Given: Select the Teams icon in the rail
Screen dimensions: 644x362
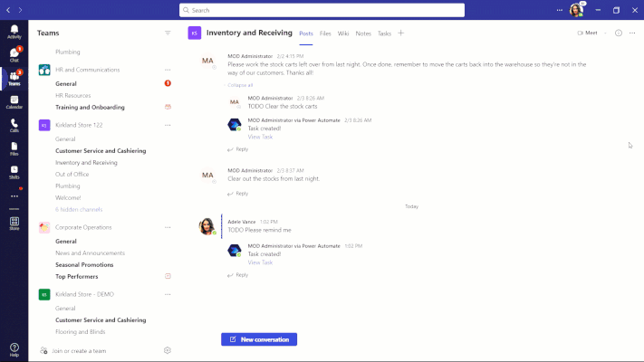Looking at the screenshot, I should tap(14, 78).
